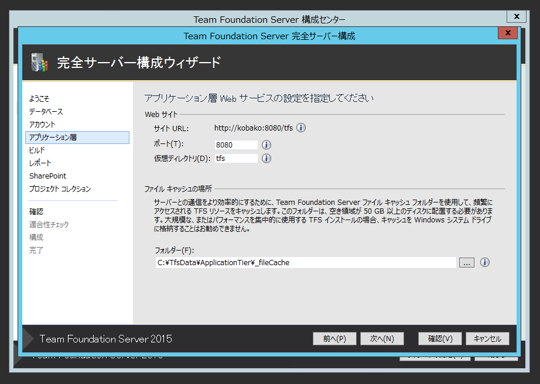Click the Team Foundation Server 2015 footer text
Viewport: 540px width, 384px height.
[x=106, y=339]
